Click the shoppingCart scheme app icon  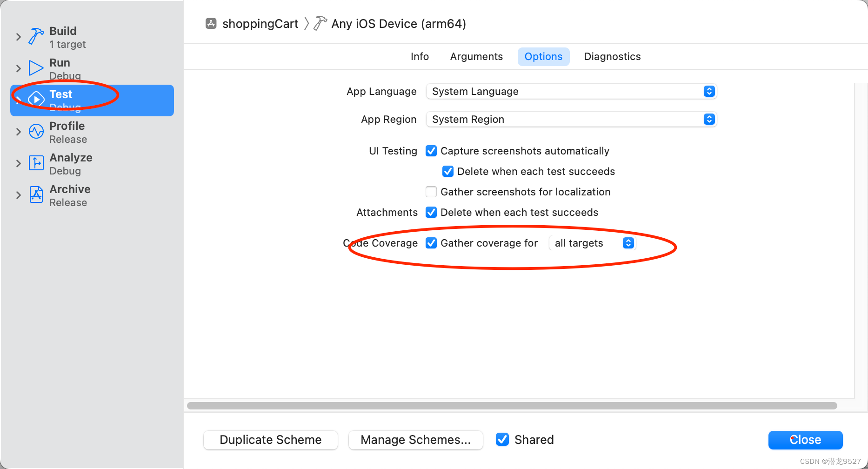[211, 23]
